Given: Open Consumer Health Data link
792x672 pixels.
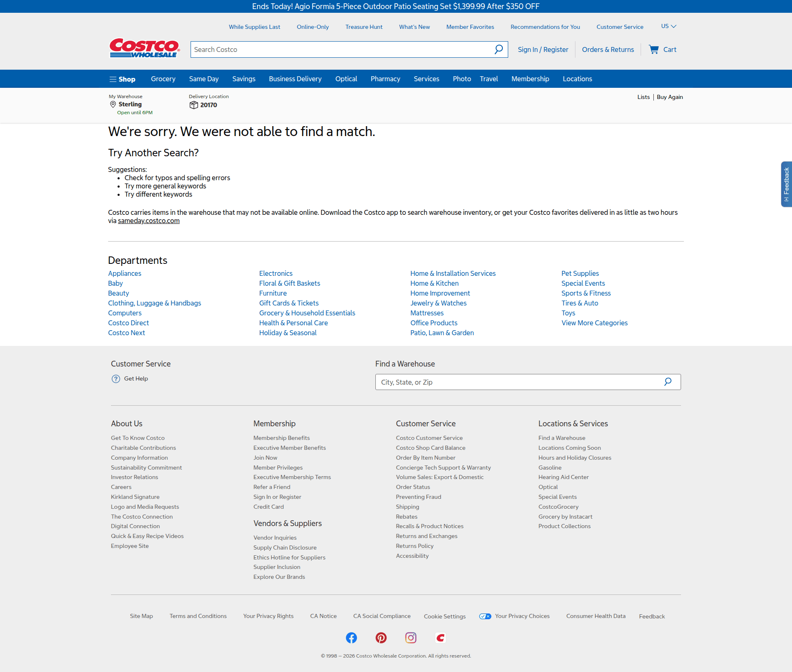Looking at the screenshot, I should [596, 616].
